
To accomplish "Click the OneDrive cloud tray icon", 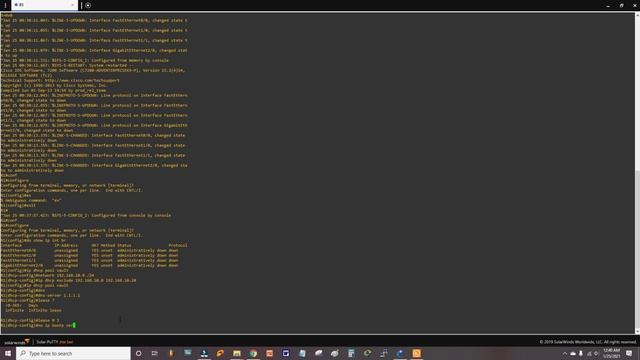I will pyautogui.click(x=573, y=353).
